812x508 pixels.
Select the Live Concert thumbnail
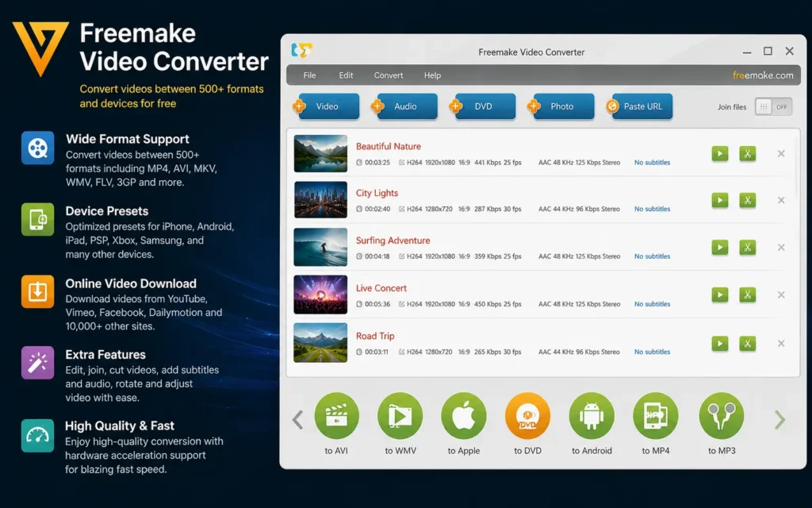[x=320, y=294]
